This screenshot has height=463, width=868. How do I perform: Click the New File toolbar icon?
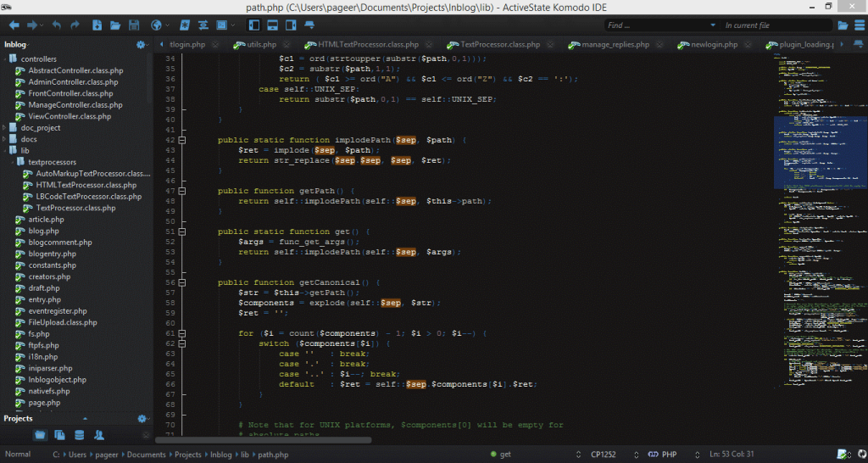tap(97, 25)
